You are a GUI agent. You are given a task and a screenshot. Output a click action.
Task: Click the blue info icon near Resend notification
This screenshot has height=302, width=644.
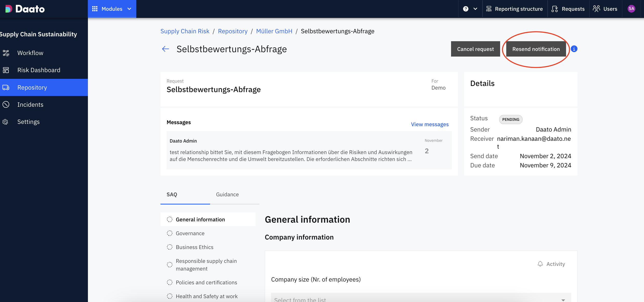tap(574, 49)
